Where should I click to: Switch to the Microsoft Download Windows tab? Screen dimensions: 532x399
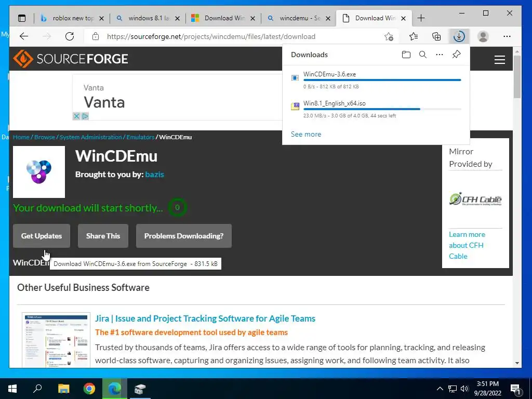tap(223, 18)
